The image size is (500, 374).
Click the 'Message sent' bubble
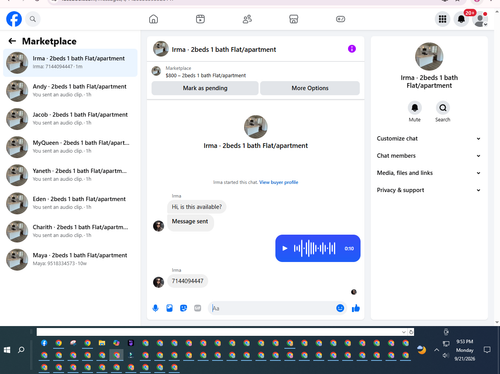click(x=190, y=222)
